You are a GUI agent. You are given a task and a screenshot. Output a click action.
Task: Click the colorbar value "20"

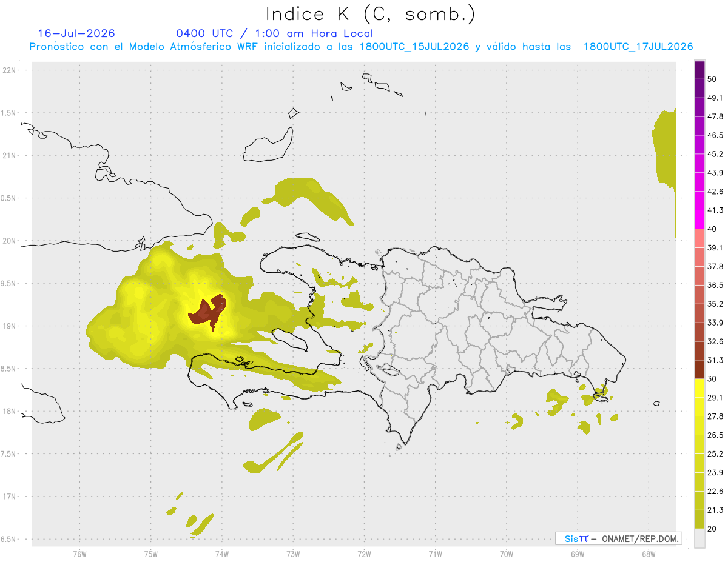pos(713,529)
